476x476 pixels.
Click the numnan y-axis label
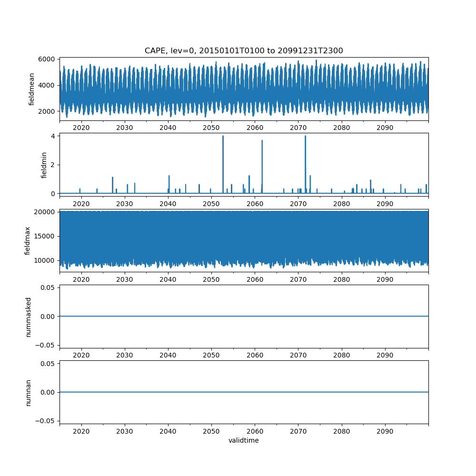(x=28, y=392)
